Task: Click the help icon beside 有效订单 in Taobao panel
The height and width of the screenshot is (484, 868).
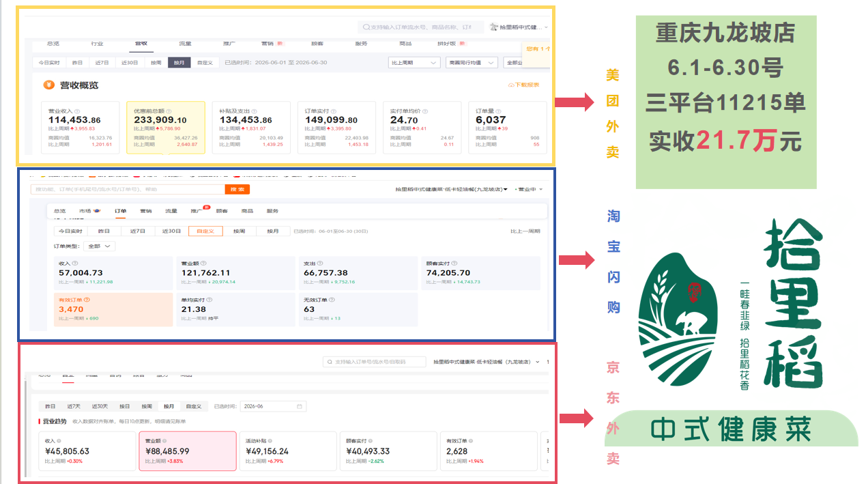Action: (x=87, y=300)
